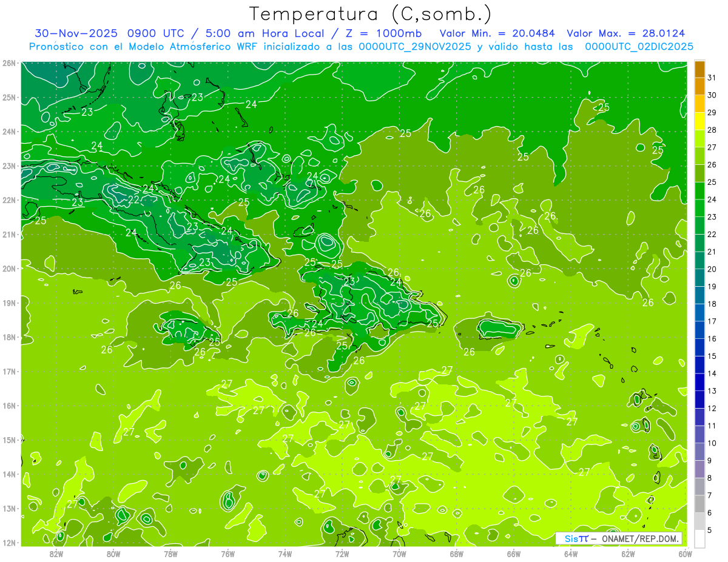728x562 pixels.
Task: Click the '12N' latitude axis label
Action: [8, 543]
